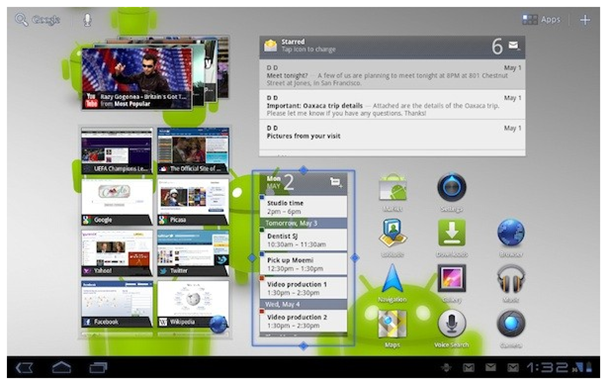Tap the plus icon to customize home screen
Screen dimensions: 610x383
click(585, 20)
